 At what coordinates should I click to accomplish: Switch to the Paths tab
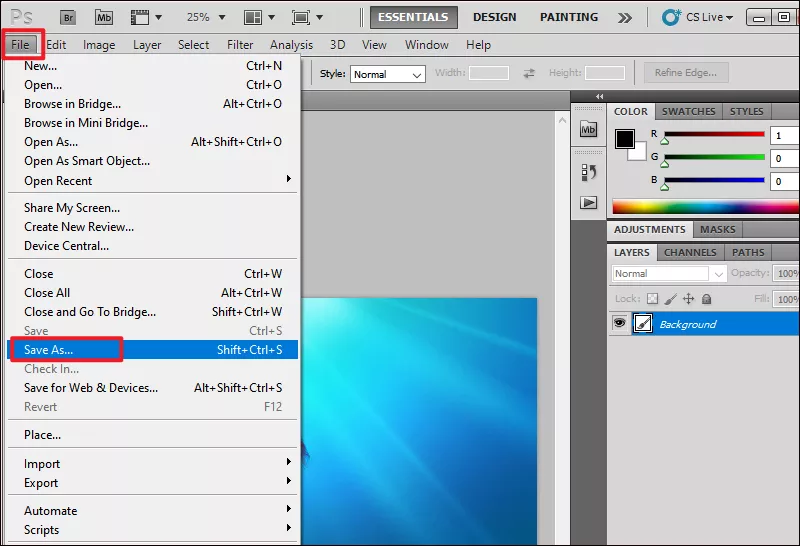(748, 253)
